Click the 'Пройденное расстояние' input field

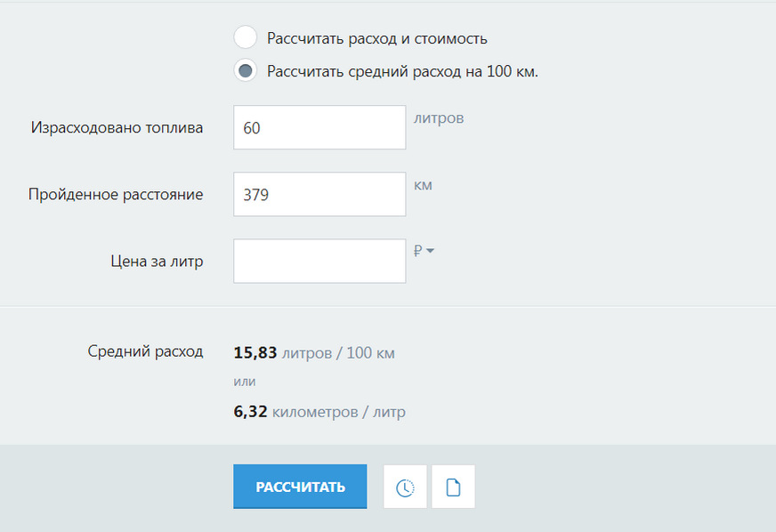coord(319,194)
